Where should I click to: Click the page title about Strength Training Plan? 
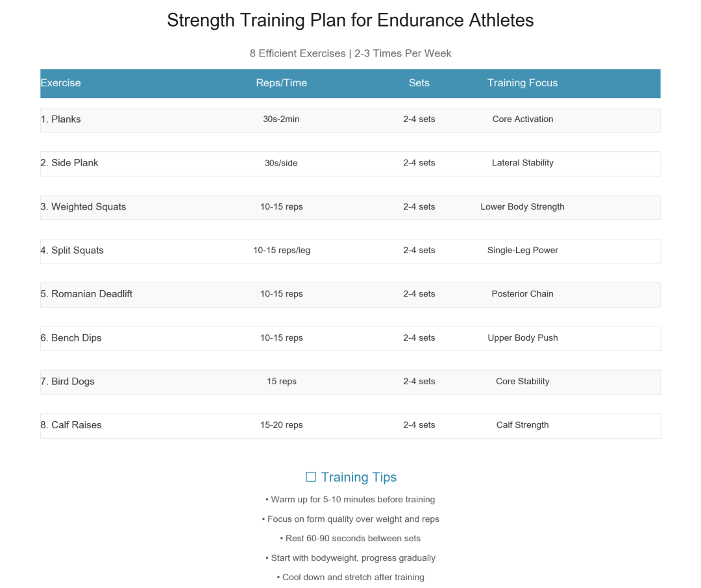click(x=350, y=20)
